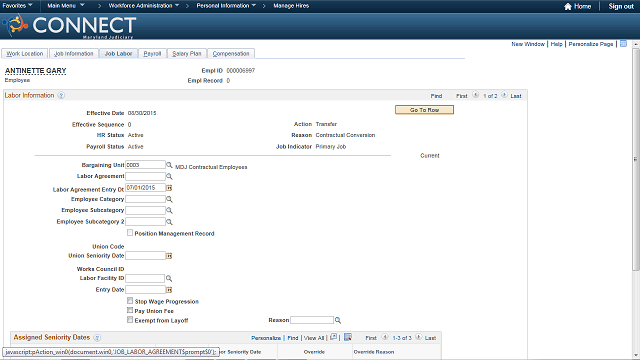Click Labor Facility ID input field
The height and width of the screenshot is (360, 640).
click(x=145, y=278)
